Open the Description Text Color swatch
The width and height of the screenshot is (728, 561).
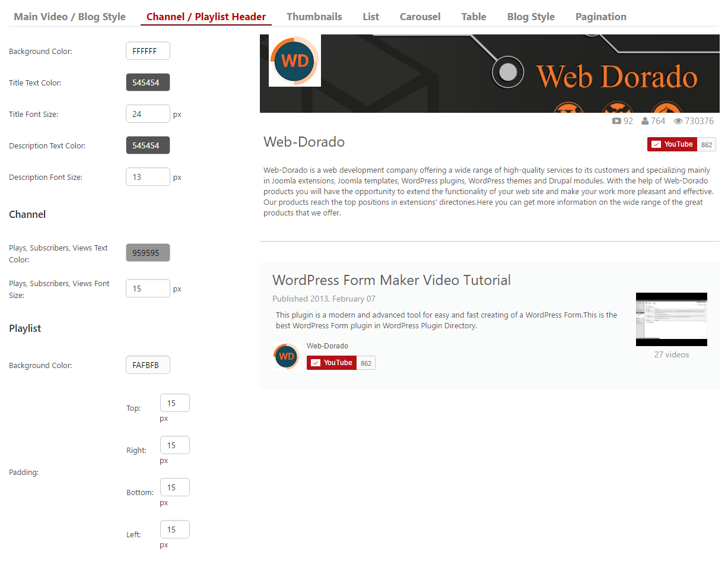148,145
